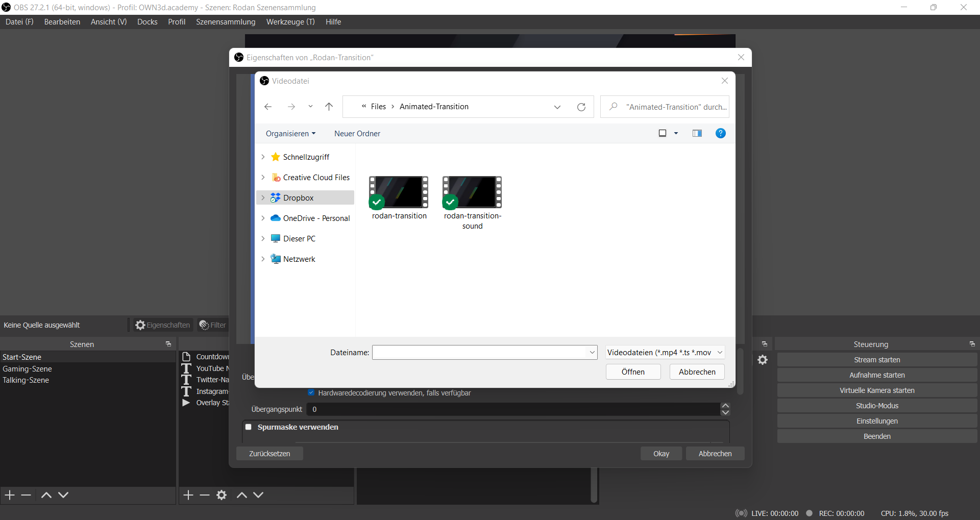
Task: Uncheck Hardwaredecodierung verwenden option
Action: 311,393
